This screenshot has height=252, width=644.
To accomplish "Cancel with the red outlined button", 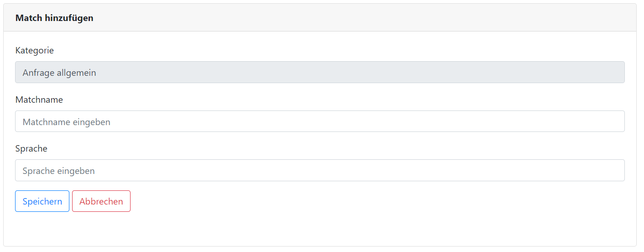I will 101,201.
